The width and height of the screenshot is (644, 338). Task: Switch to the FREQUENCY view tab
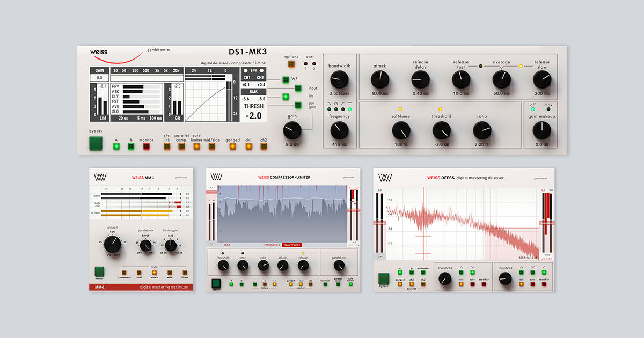[x=273, y=245]
